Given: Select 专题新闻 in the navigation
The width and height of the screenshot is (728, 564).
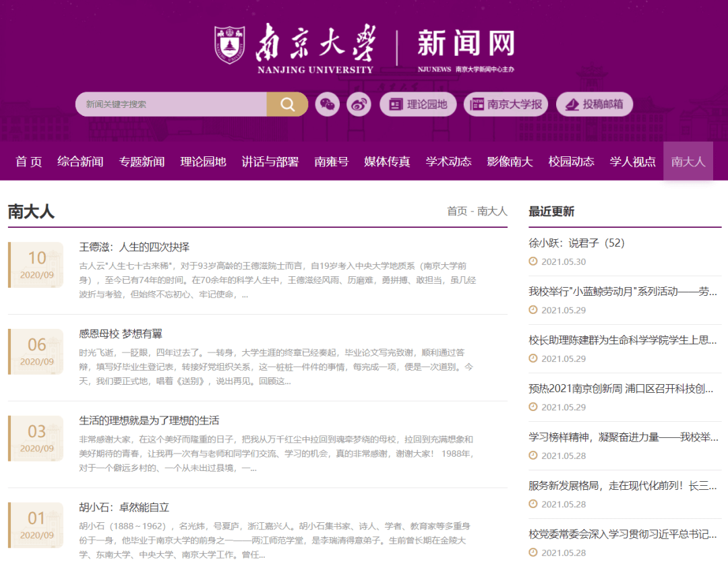Looking at the screenshot, I should pyautogui.click(x=142, y=162).
